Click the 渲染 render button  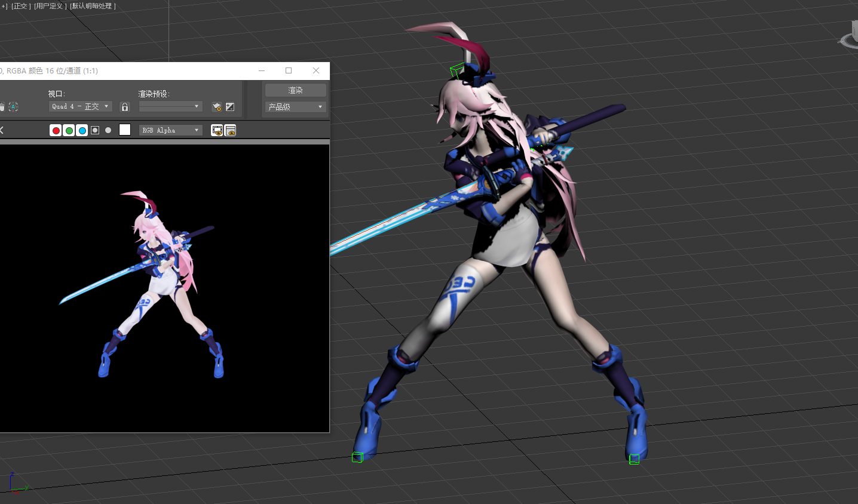coord(295,90)
